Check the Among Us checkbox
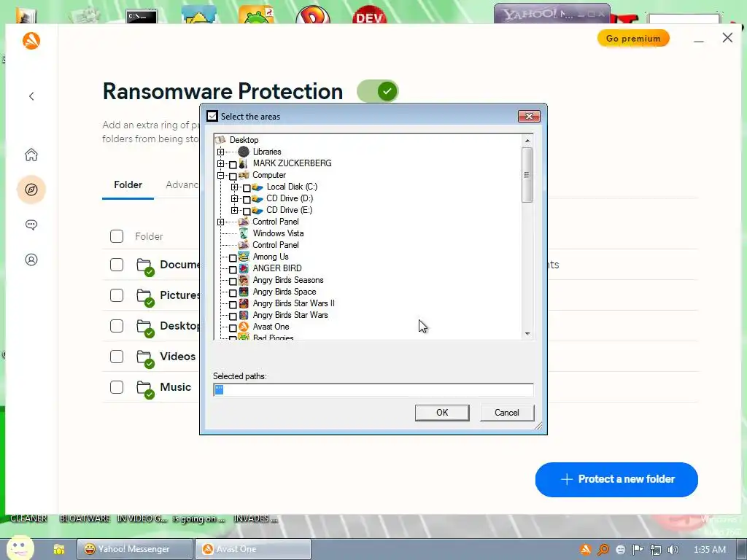Screen dimensions: 747x560 233,257
